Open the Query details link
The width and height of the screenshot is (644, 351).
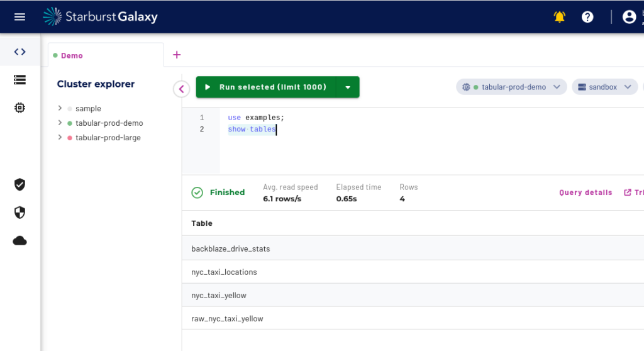[x=586, y=192]
